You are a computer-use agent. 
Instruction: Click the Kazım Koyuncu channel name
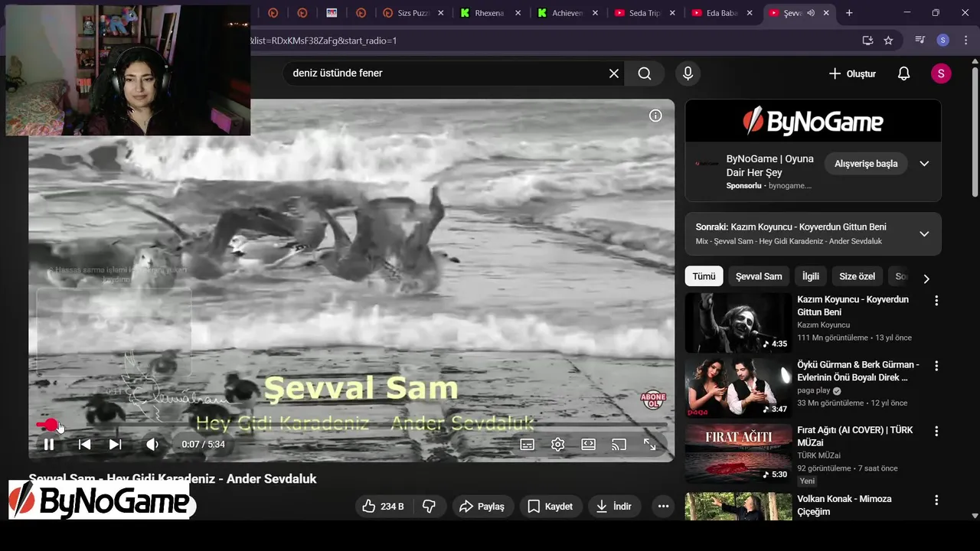coord(823,325)
